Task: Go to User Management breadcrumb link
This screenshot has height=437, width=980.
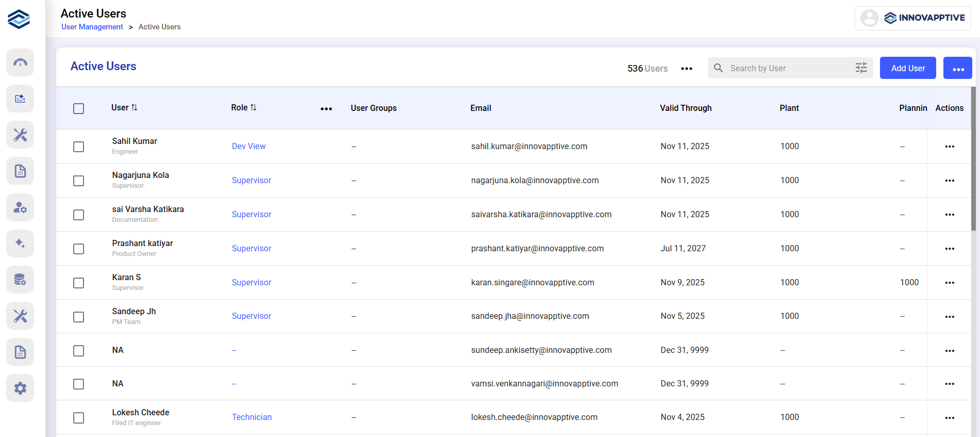Action: point(92,27)
